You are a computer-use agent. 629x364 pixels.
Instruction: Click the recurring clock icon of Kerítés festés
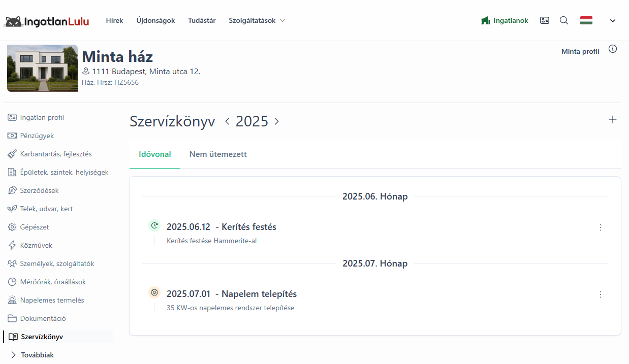(x=154, y=225)
